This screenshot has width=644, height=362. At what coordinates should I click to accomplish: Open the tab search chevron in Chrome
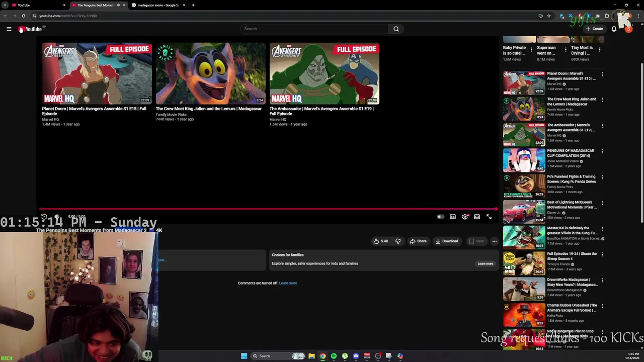[x=5, y=5]
